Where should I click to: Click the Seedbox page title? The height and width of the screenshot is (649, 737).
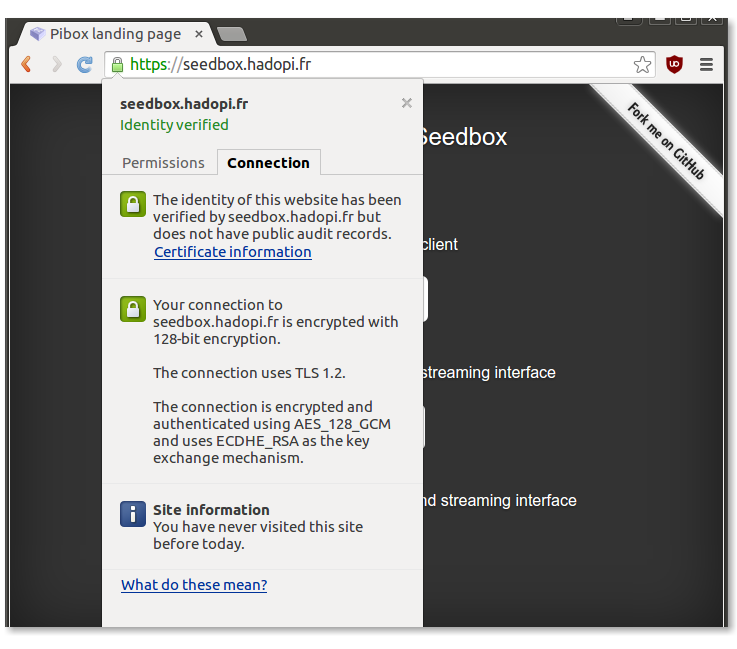(x=463, y=137)
